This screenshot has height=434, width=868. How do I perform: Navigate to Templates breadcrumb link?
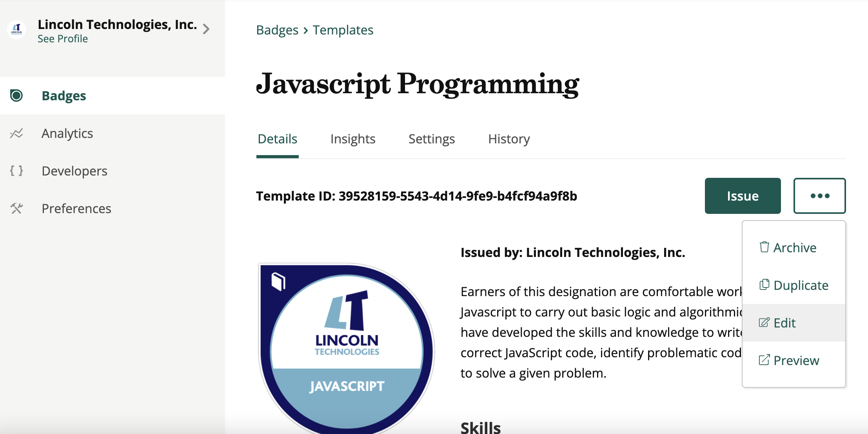343,30
